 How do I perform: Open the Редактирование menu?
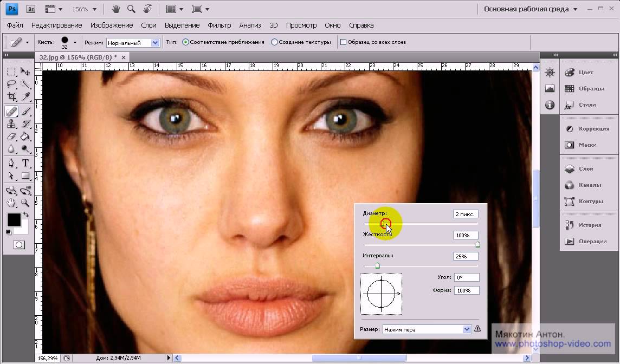[56, 25]
